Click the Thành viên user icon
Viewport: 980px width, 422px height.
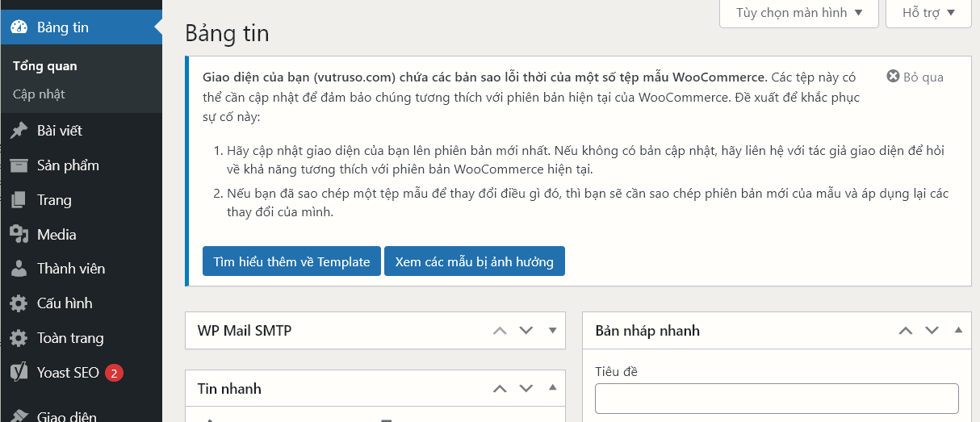(19, 269)
